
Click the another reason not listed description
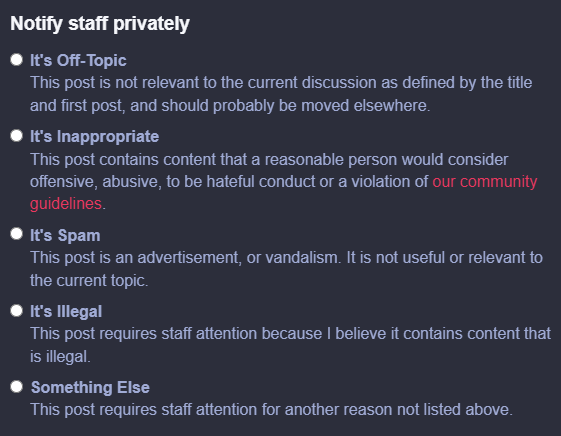coord(271,410)
